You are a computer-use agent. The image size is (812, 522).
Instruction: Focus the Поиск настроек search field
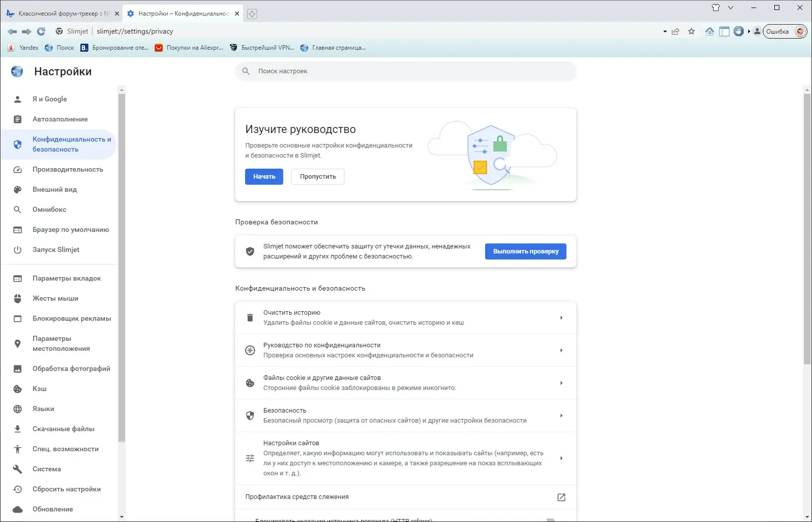click(x=405, y=71)
